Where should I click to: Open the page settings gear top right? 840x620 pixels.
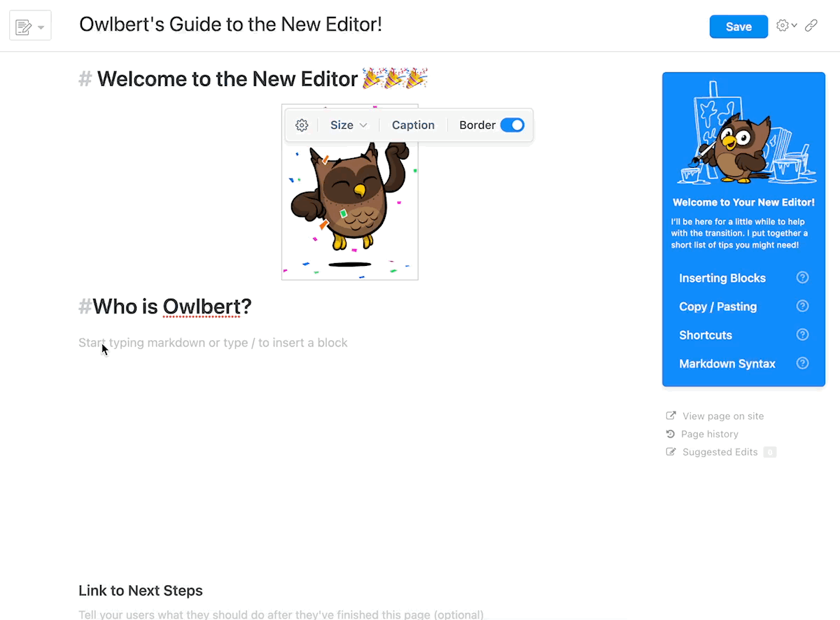[x=783, y=26]
